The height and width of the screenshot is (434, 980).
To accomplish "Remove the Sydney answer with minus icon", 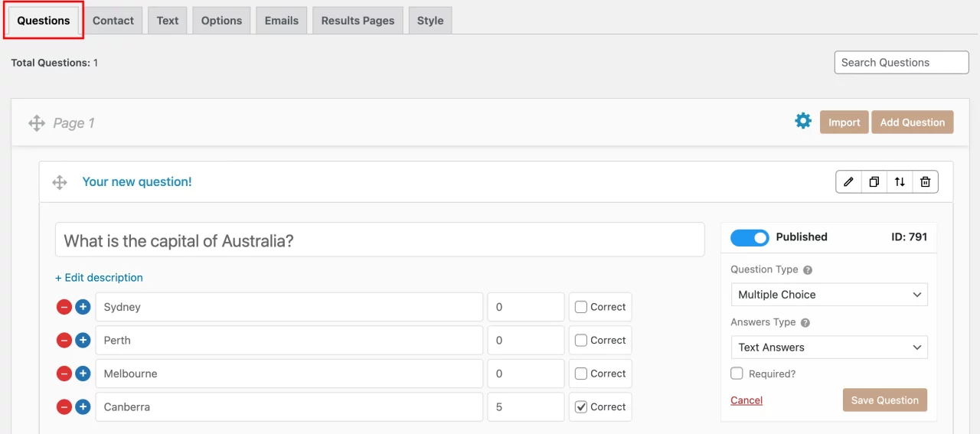I will 64,307.
